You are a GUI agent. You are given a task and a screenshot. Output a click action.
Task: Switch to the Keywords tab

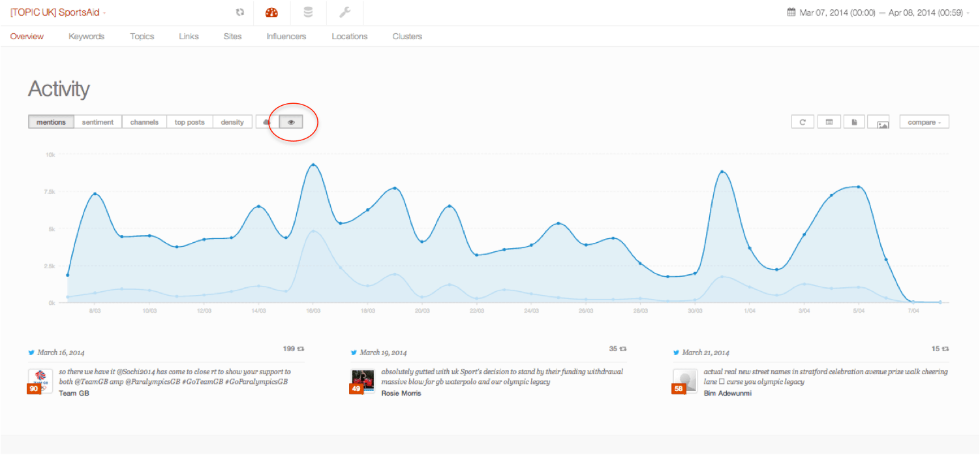coord(86,37)
